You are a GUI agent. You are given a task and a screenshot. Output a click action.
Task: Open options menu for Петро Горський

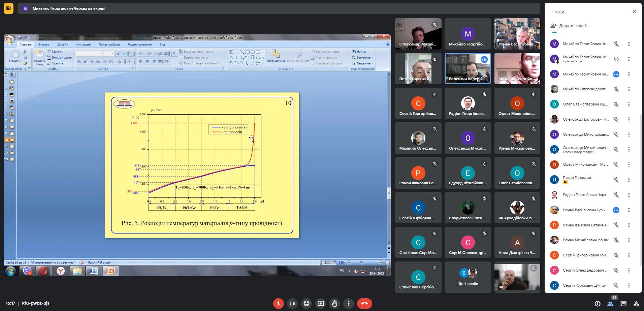629,180
